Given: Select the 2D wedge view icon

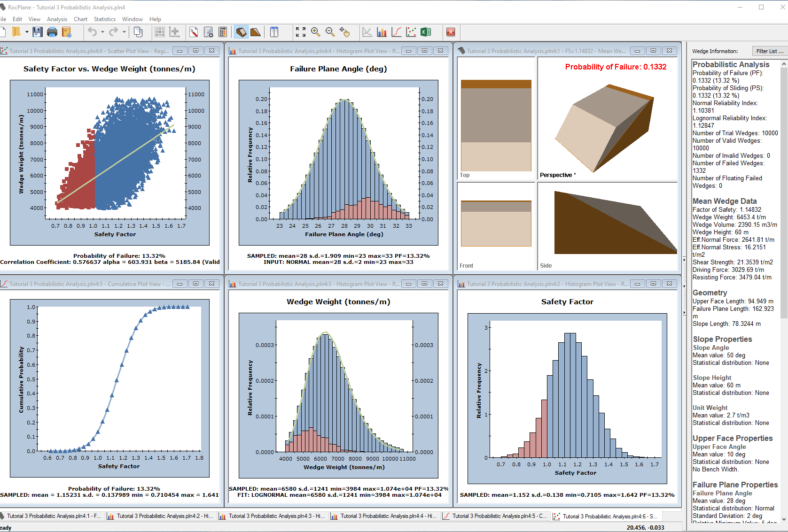Looking at the screenshot, I should tap(255, 32).
